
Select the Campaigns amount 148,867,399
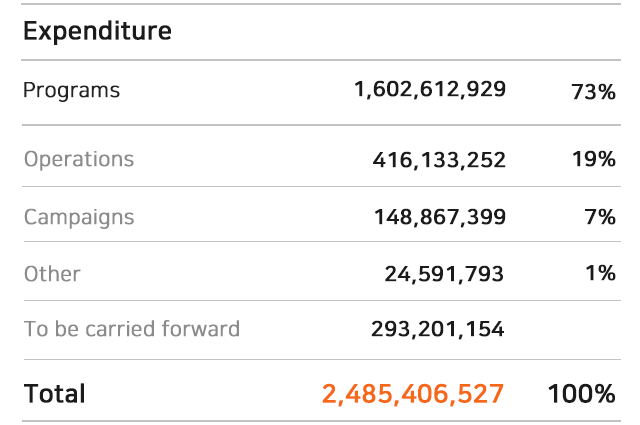[440, 217]
